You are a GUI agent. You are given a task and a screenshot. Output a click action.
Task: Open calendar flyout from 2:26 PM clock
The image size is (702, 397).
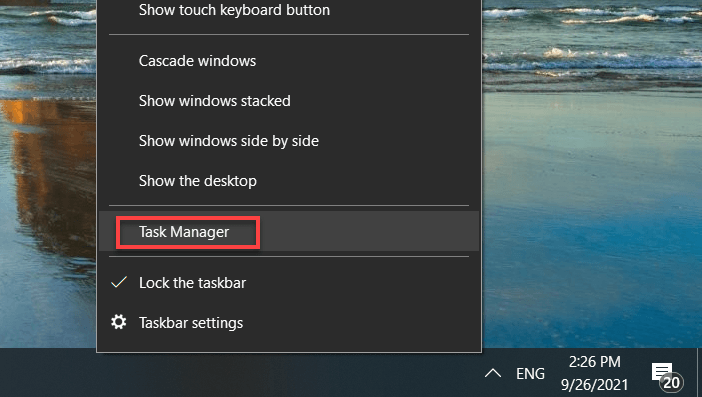(x=595, y=362)
